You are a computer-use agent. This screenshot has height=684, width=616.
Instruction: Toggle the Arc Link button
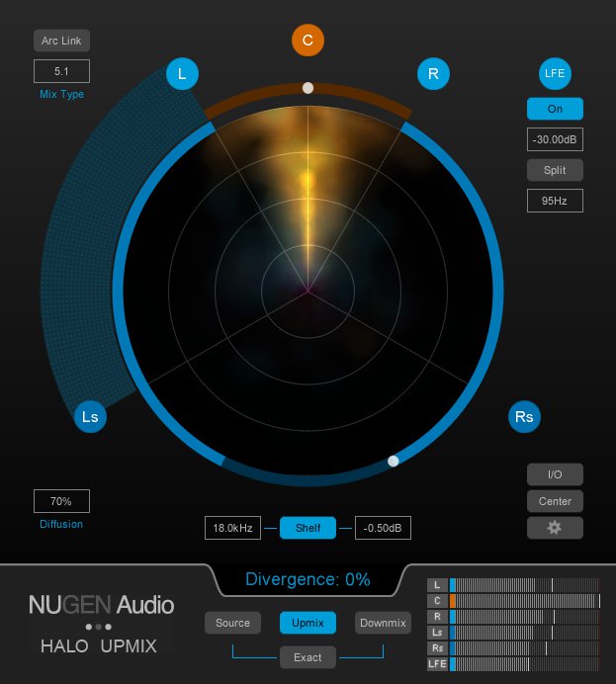pos(61,41)
